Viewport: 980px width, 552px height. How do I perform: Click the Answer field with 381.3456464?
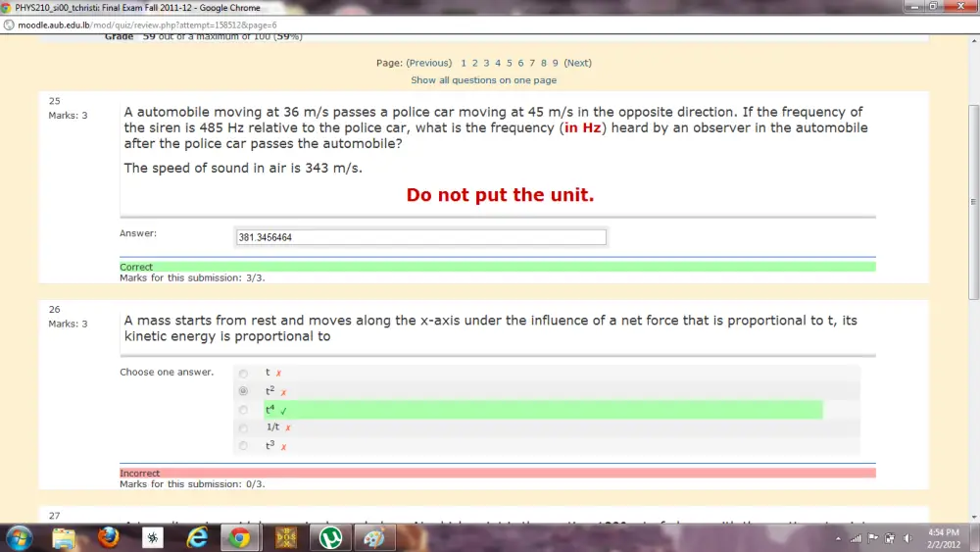(420, 237)
